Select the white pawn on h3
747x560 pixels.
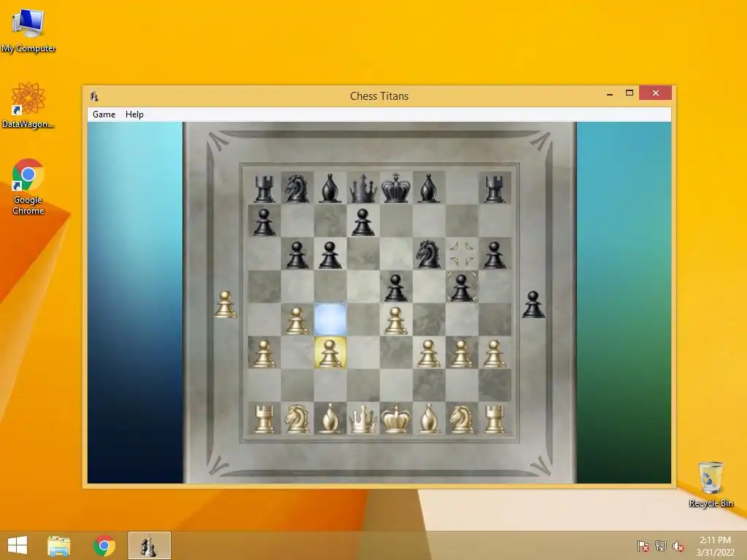[495, 353]
